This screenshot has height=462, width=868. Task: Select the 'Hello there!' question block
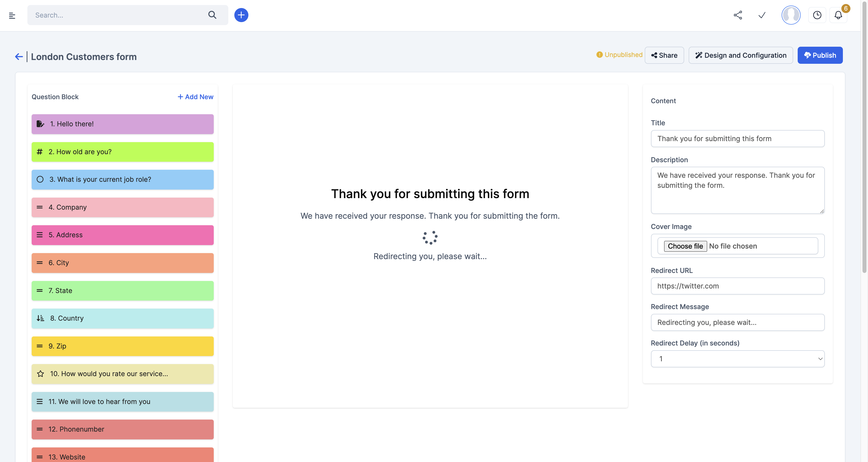click(x=122, y=124)
